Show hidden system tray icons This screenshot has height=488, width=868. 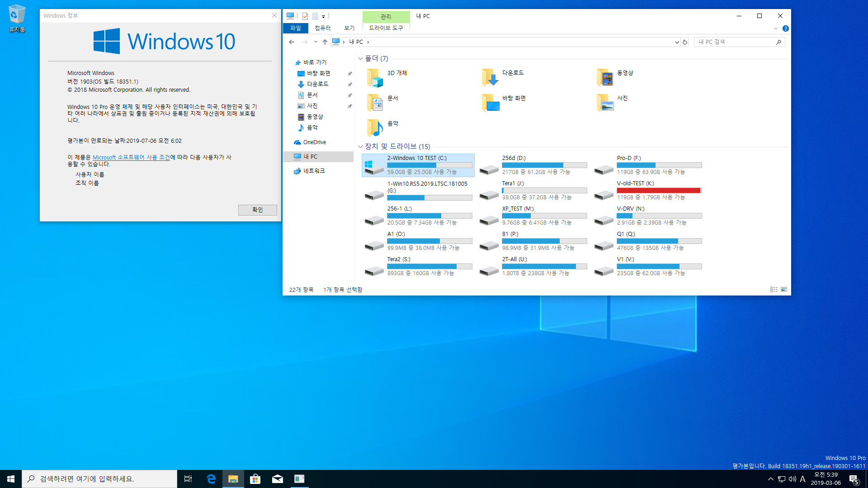pos(770,479)
